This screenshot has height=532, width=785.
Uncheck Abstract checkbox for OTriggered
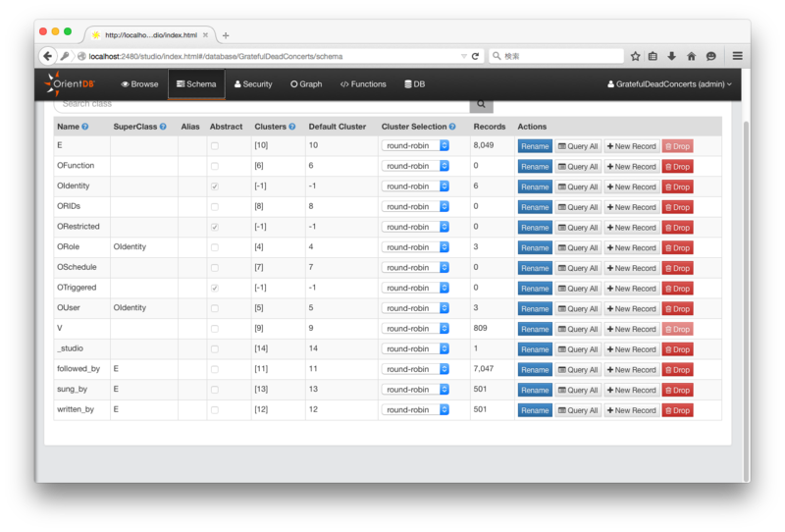[215, 288]
